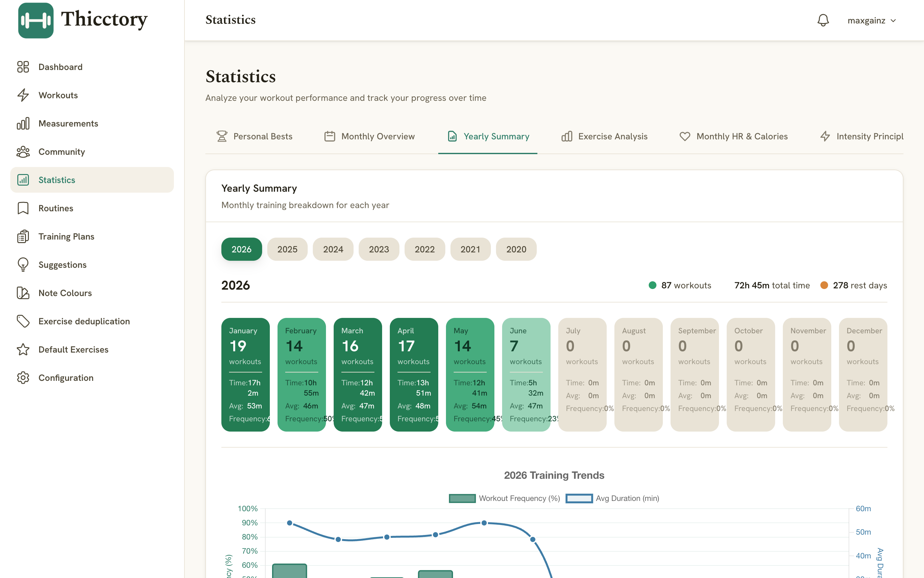Click the January frequency bar in chart

pos(289,571)
